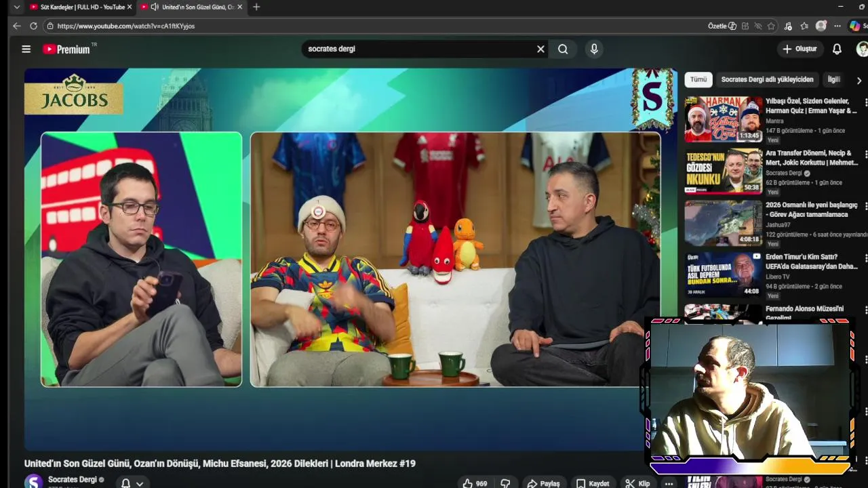Run search with the magnifier button
Screen dimensions: 868x488
[563, 49]
